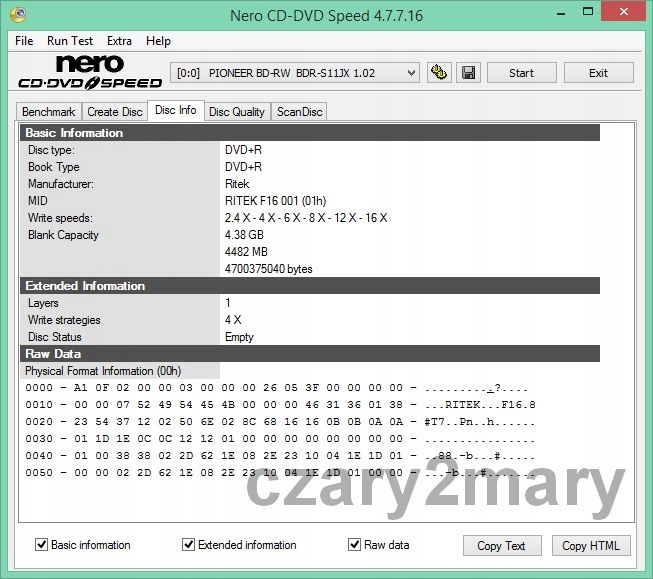
Task: Click the Save floppy disk icon
Action: pyautogui.click(x=469, y=73)
